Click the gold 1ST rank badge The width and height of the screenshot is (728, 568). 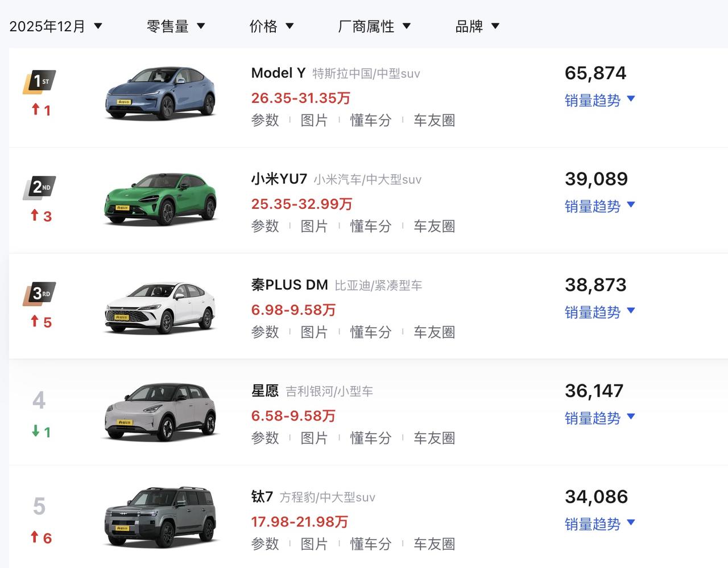[40, 81]
